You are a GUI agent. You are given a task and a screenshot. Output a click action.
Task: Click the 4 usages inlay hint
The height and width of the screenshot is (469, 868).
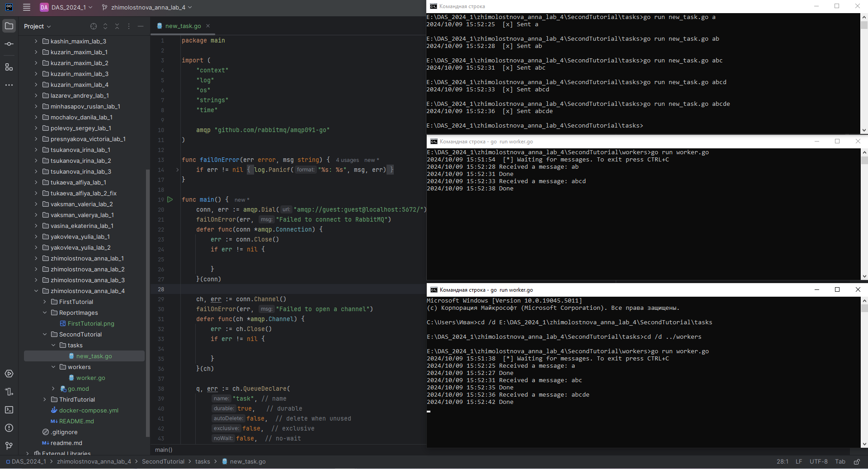[x=347, y=160]
